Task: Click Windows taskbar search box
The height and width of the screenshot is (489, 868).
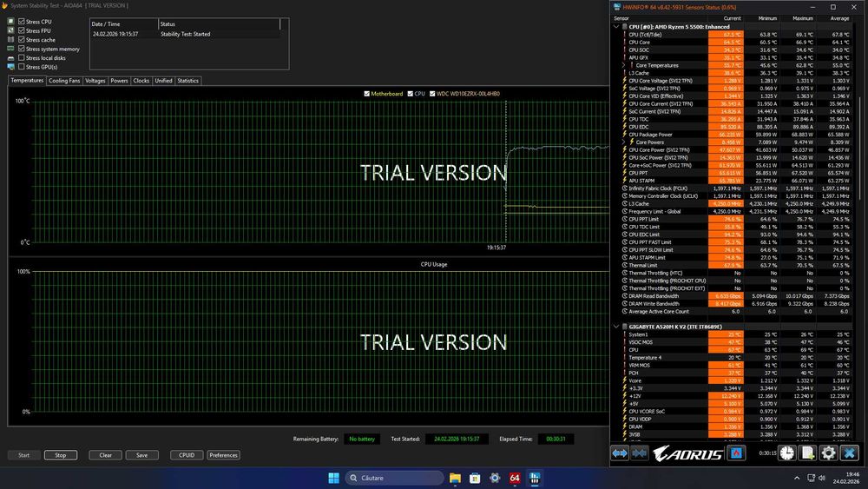Action: pos(395,478)
